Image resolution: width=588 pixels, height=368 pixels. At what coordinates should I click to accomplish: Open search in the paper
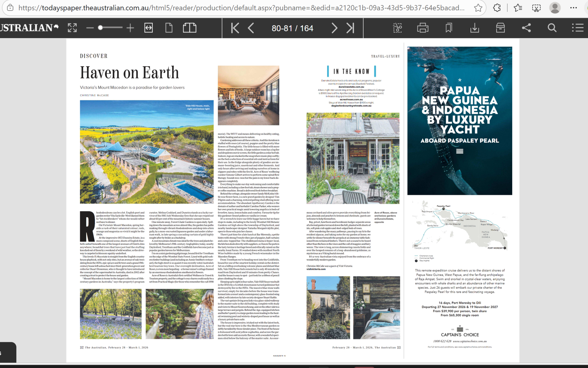[552, 28]
